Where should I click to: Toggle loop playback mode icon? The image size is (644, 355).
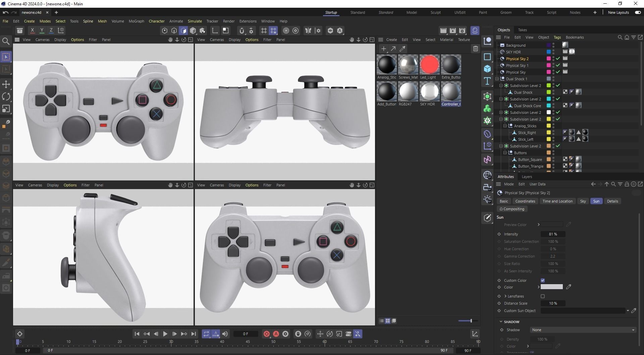[206, 334]
